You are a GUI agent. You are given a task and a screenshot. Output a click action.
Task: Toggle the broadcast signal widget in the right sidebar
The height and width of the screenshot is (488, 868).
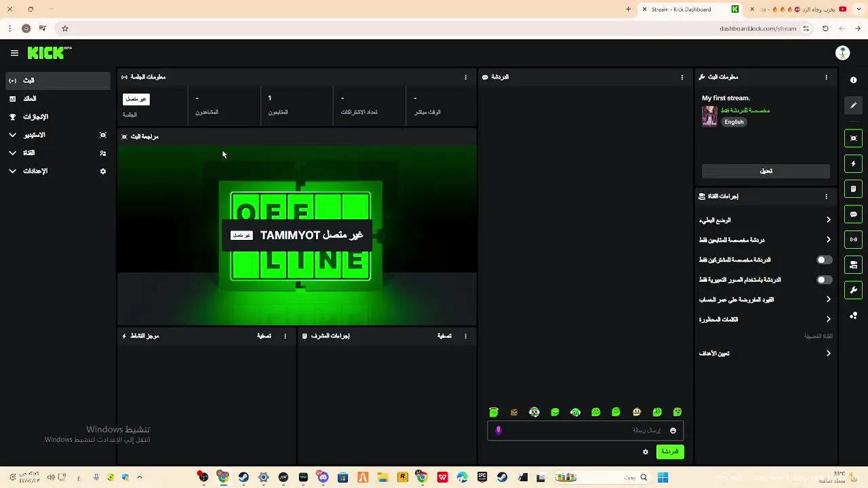(x=853, y=239)
